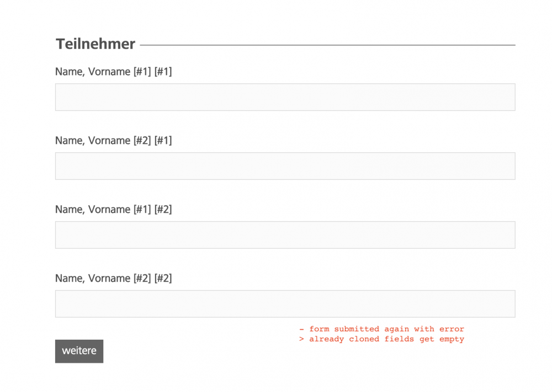
Task: Click the [#1] tag in the second label
Action: pyautogui.click(x=163, y=141)
